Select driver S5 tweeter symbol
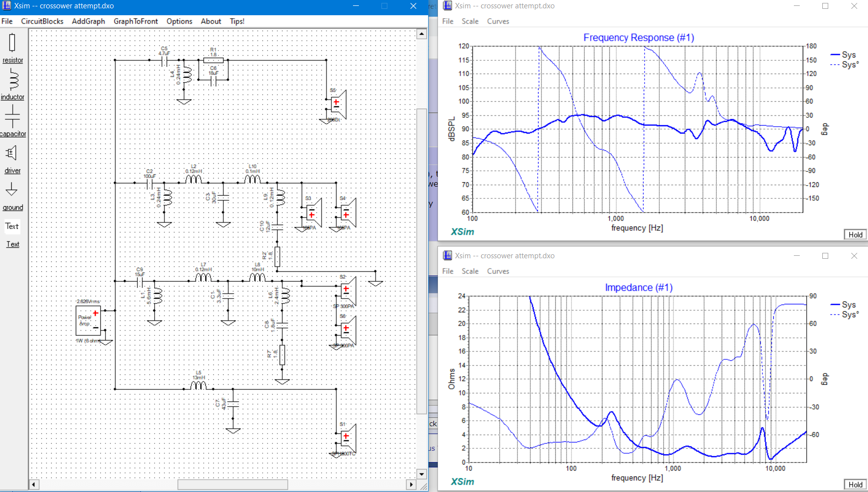The width and height of the screenshot is (868, 492). [x=338, y=104]
